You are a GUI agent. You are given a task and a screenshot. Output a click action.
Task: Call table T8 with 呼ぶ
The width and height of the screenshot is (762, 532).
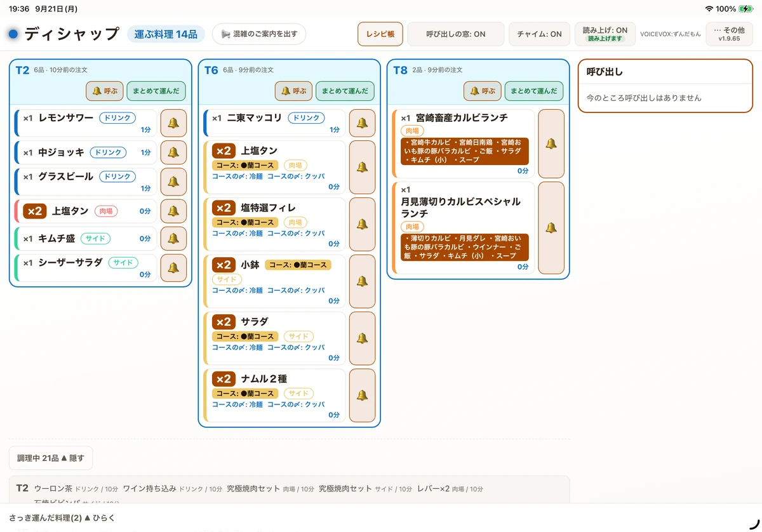tap(483, 91)
